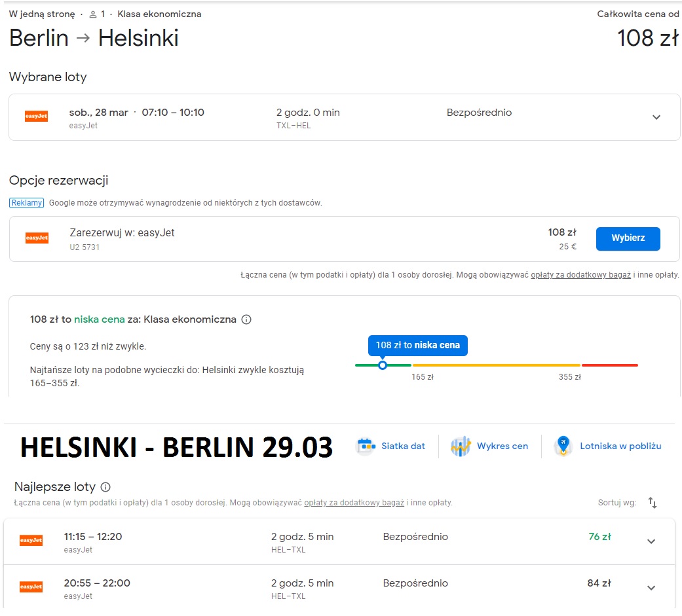
Task: Click the Wybierz button for easyJet
Action: point(628,238)
